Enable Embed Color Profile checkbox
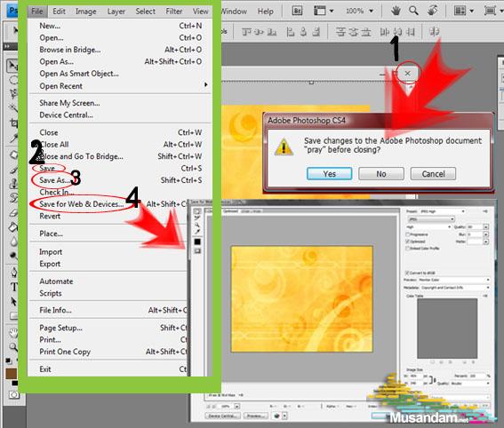 pos(408,249)
